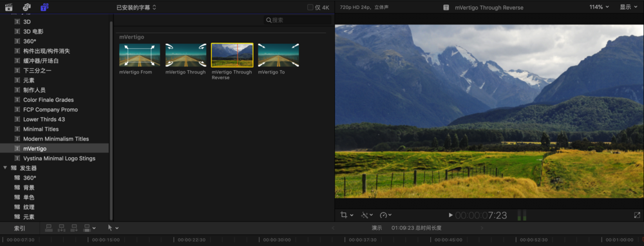This screenshot has width=644, height=246.
Task: Select the mVertigo To thumbnail
Action: [278, 55]
